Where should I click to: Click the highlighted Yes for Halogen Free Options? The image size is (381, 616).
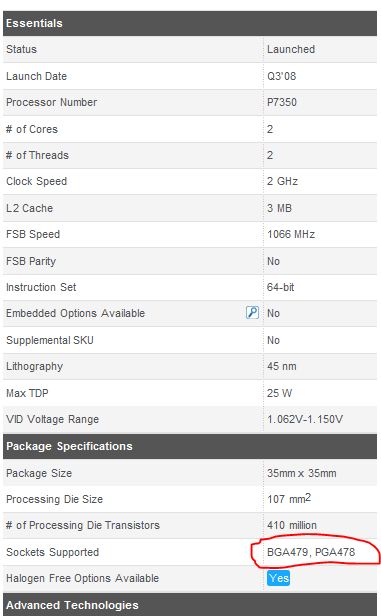coord(278,578)
